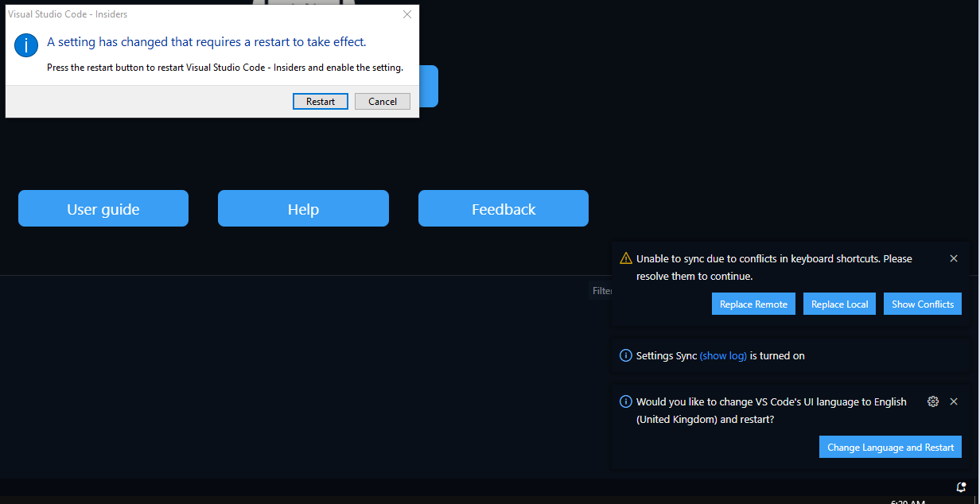The height and width of the screenshot is (504, 980).
Task: Open gear options on language notification
Action: click(x=933, y=401)
